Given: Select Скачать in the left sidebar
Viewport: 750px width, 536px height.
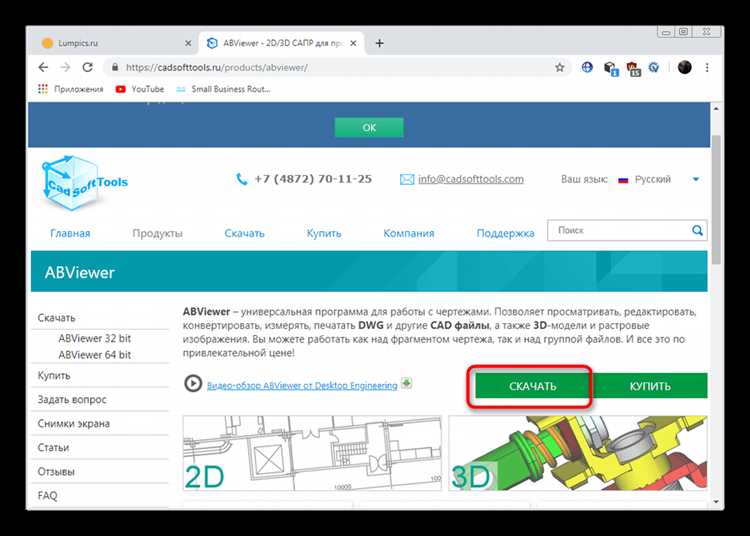Looking at the screenshot, I should (x=56, y=318).
